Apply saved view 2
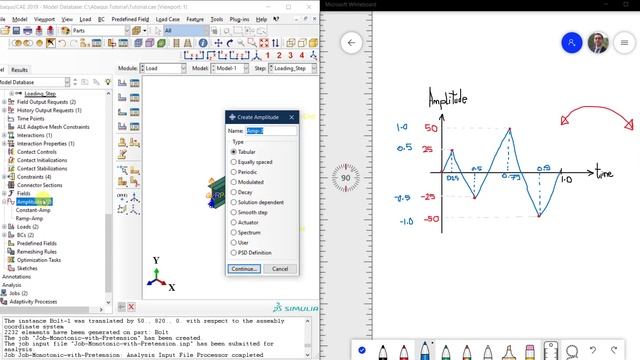 pyautogui.click(x=279, y=55)
